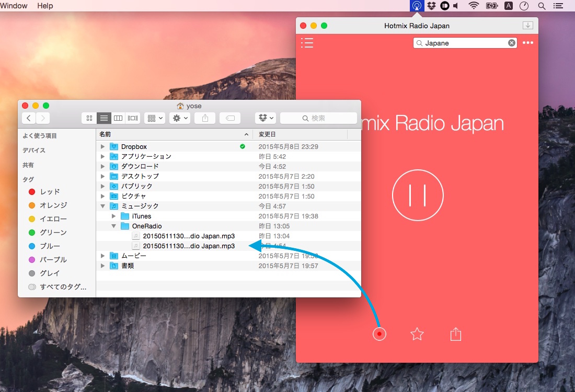
Task: Click the green sync checkmark on Dropbox
Action: (243, 146)
